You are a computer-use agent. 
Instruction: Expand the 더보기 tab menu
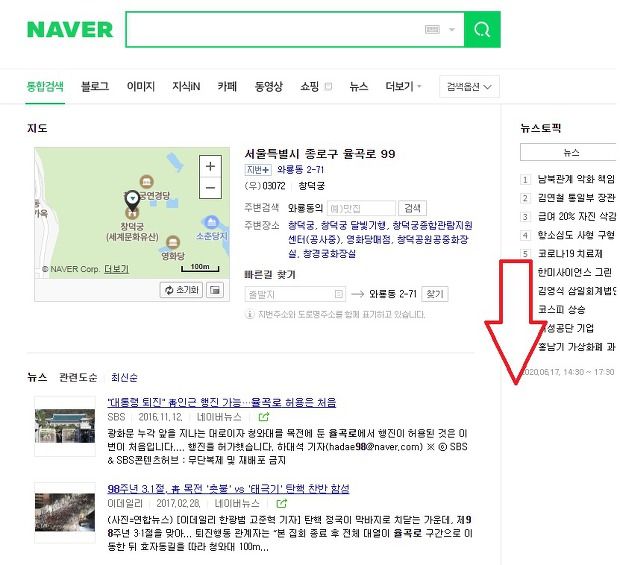coord(403,86)
